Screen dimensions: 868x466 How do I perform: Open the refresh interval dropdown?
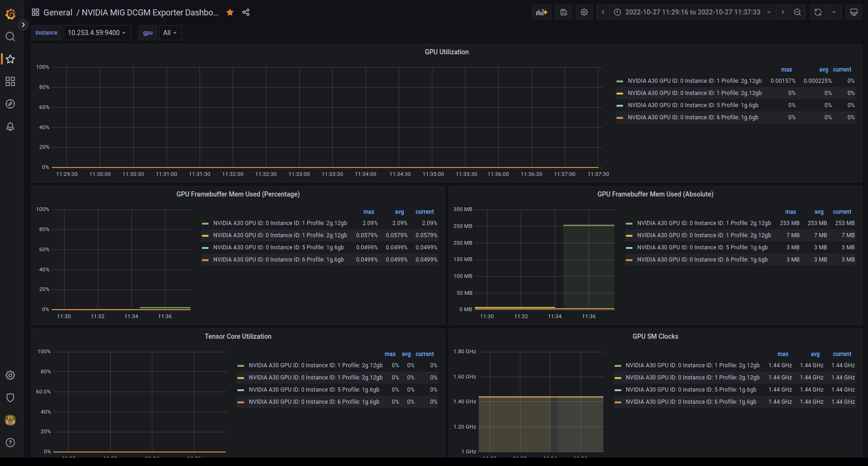click(x=834, y=12)
